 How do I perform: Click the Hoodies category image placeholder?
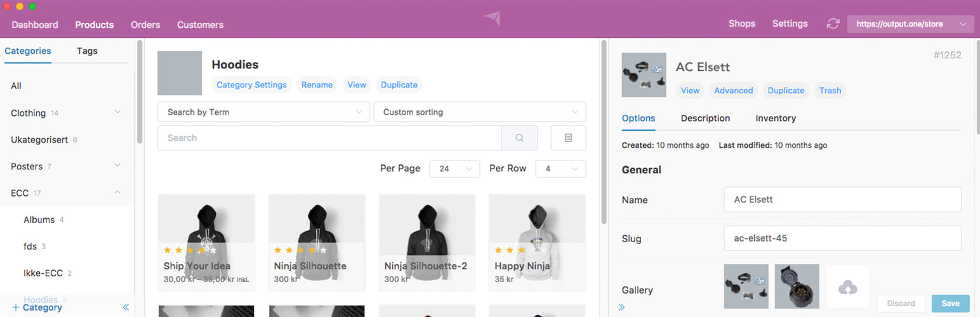pyautogui.click(x=180, y=73)
